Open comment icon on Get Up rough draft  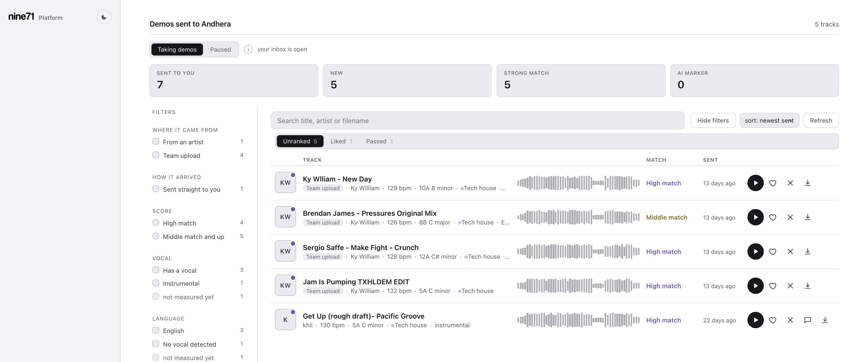click(808, 320)
